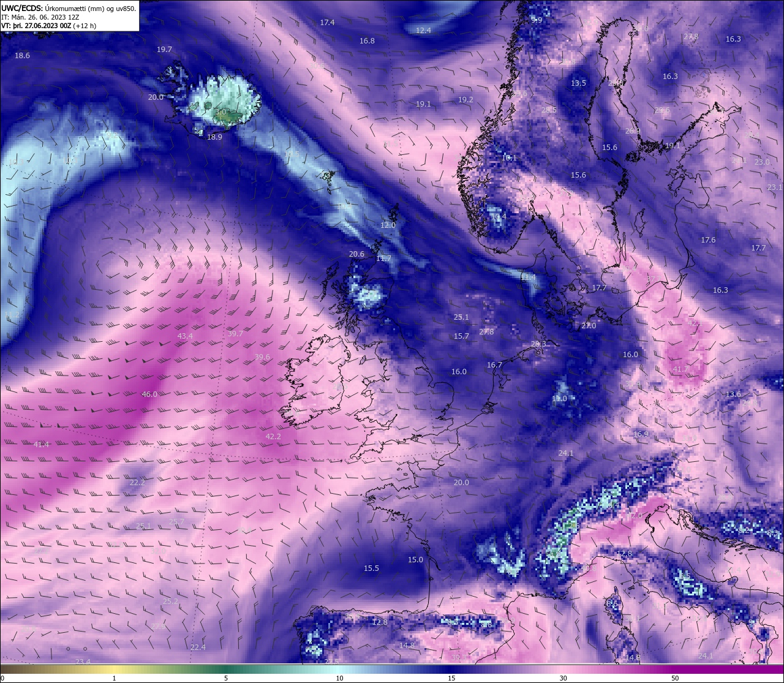Click the 39.7 value label
Screen dimensions: 784x683
click(x=235, y=334)
